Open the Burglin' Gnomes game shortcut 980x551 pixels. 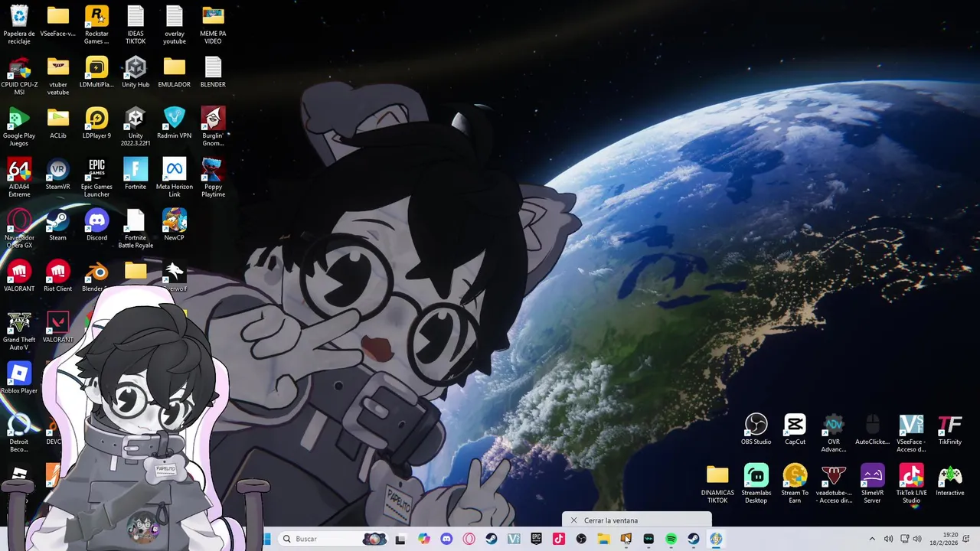point(213,127)
